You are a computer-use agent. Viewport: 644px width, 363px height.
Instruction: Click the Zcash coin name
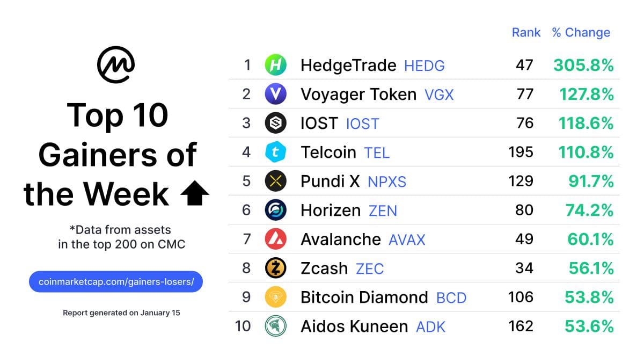324,268
